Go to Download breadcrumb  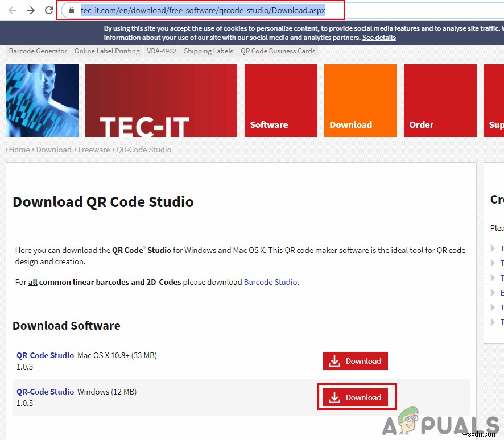pos(53,150)
